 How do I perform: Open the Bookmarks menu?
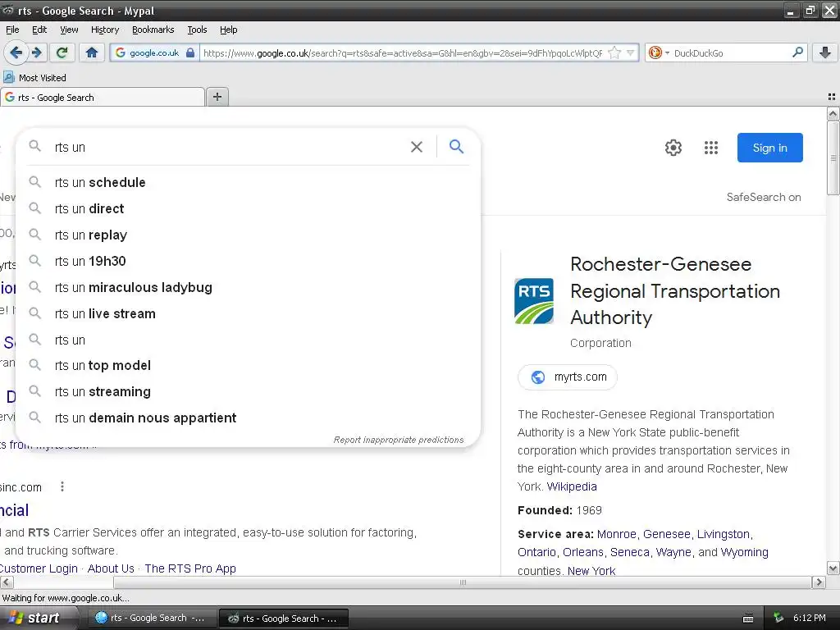[x=153, y=30]
